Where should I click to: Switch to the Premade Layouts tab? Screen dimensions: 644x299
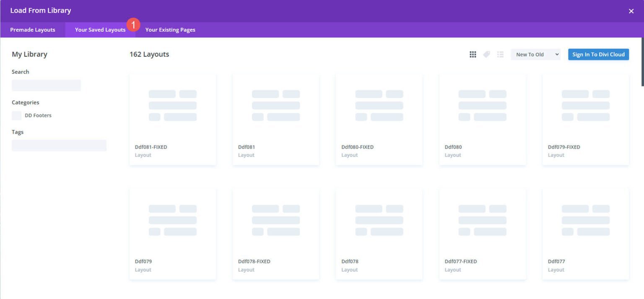pyautogui.click(x=33, y=30)
